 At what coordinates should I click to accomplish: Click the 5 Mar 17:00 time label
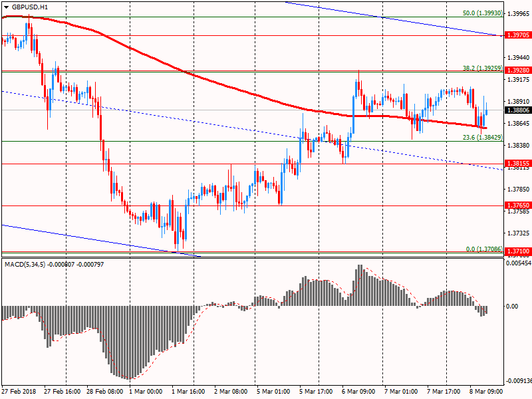pos(316,391)
